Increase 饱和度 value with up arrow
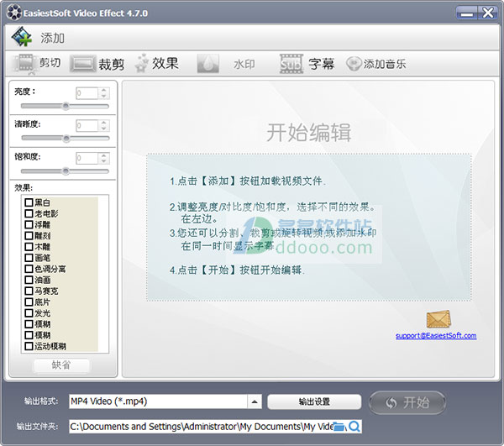This screenshot has width=504, height=446. (103, 155)
